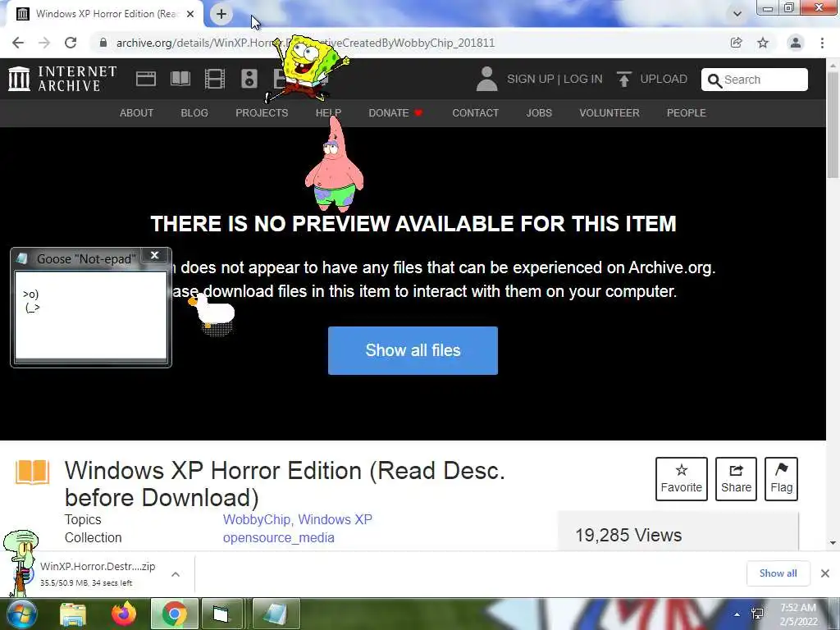This screenshot has width=840, height=630.
Task: Open the PROJECTS menu item
Action: (262, 113)
